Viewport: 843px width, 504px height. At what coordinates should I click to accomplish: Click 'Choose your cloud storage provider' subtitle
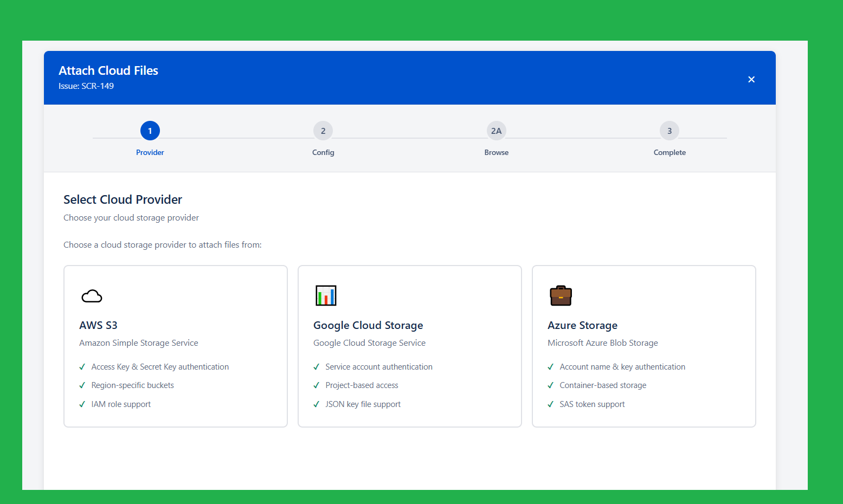131,218
